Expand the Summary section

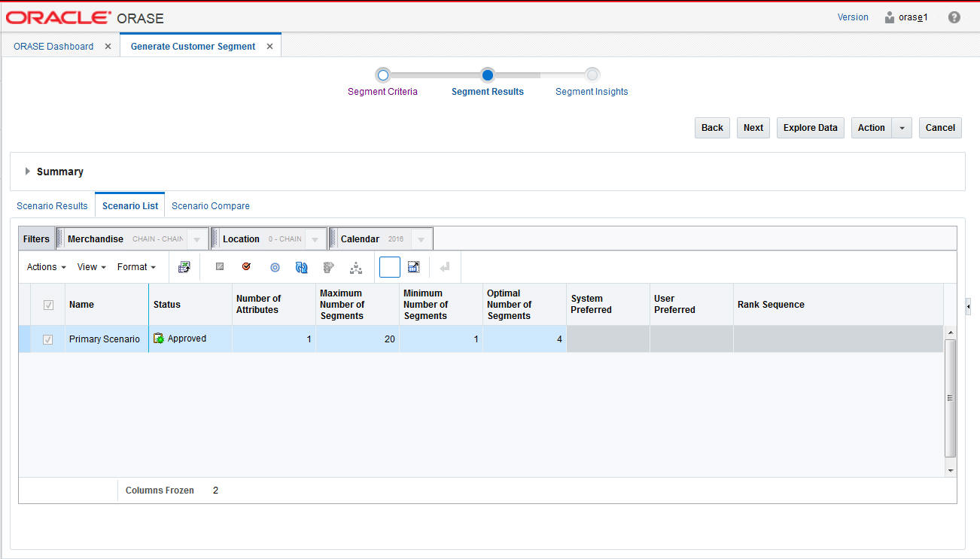(28, 172)
